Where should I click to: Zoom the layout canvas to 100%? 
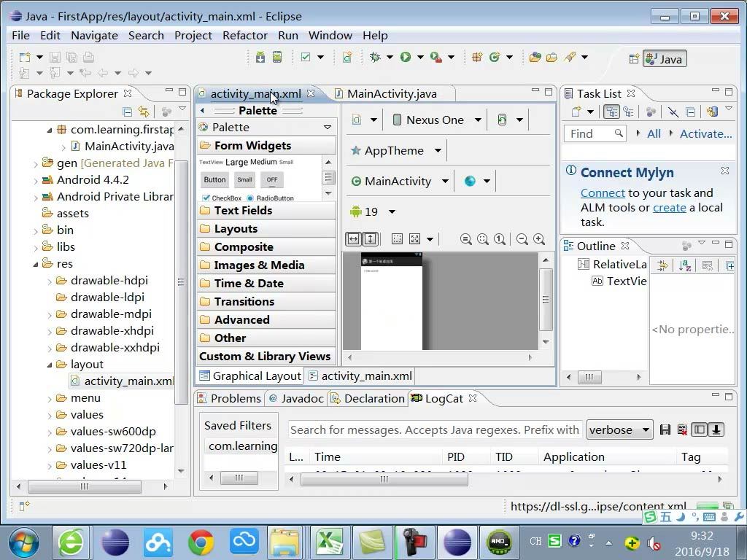[x=499, y=239]
